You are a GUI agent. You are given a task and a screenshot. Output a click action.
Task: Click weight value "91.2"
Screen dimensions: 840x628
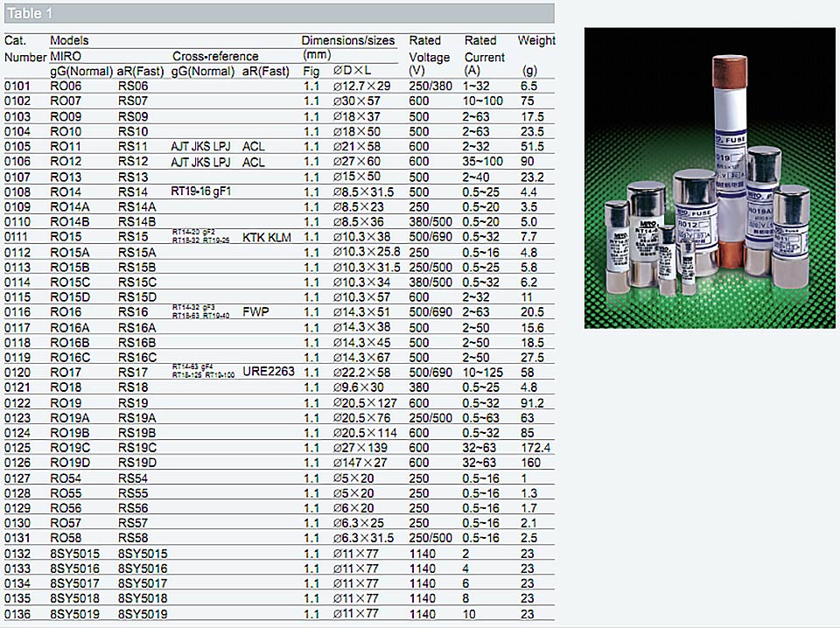click(x=532, y=403)
